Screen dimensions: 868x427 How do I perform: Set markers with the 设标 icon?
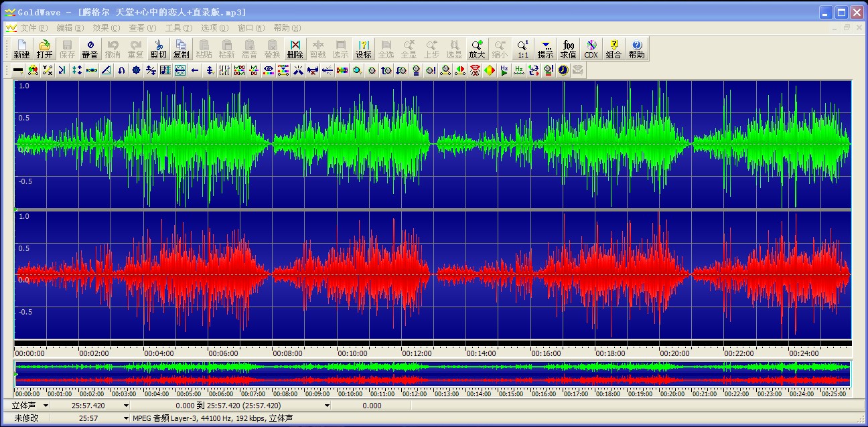tap(363, 49)
